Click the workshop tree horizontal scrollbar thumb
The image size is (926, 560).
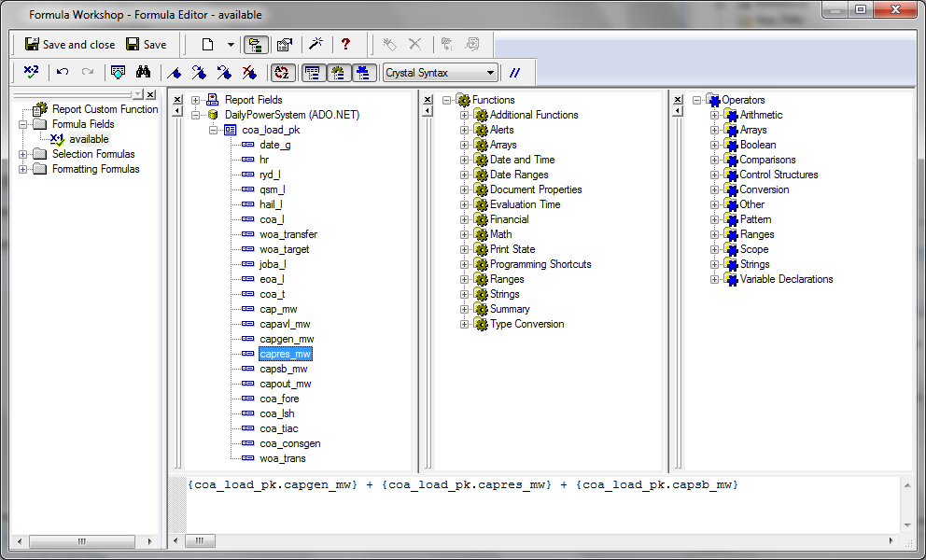[81, 541]
